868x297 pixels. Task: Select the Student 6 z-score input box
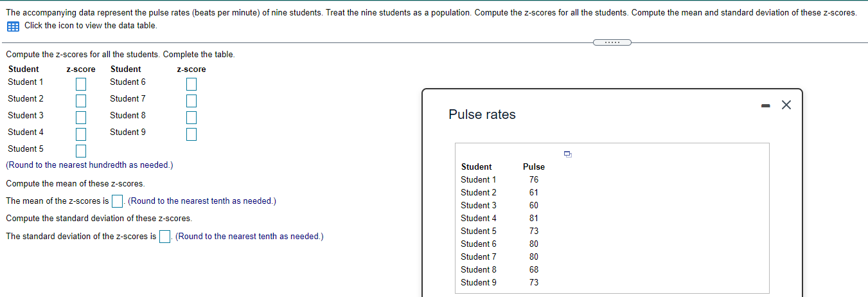[x=191, y=84]
